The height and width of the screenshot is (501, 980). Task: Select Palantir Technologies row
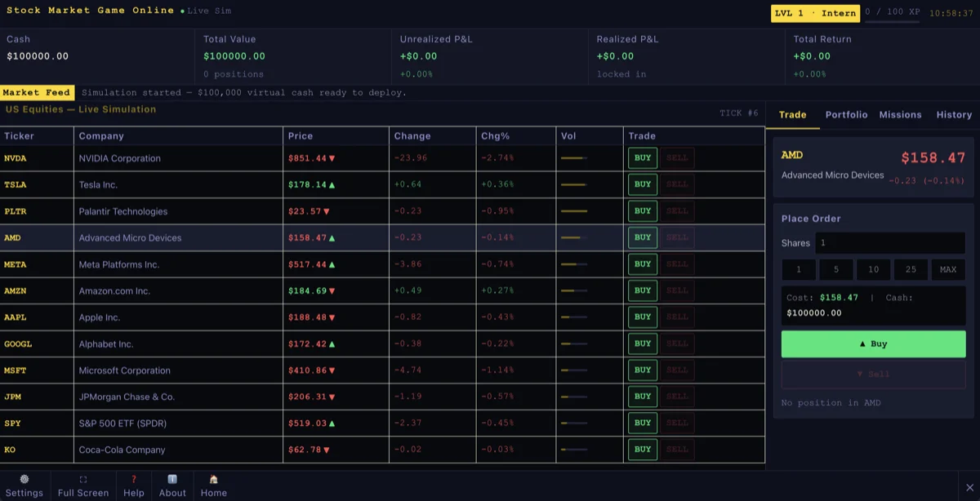tap(382, 211)
